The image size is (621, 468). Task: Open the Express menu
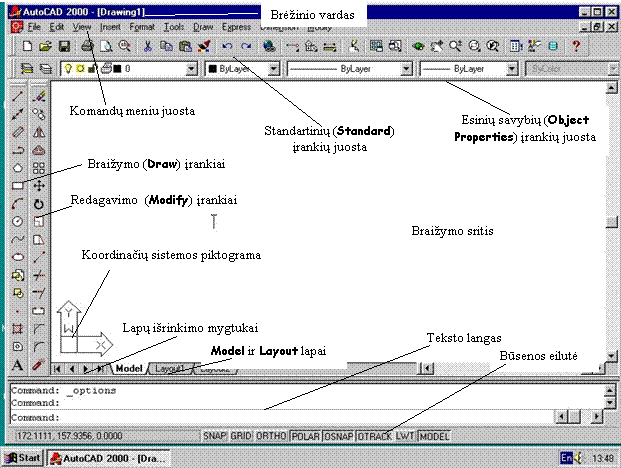pyautogui.click(x=236, y=27)
